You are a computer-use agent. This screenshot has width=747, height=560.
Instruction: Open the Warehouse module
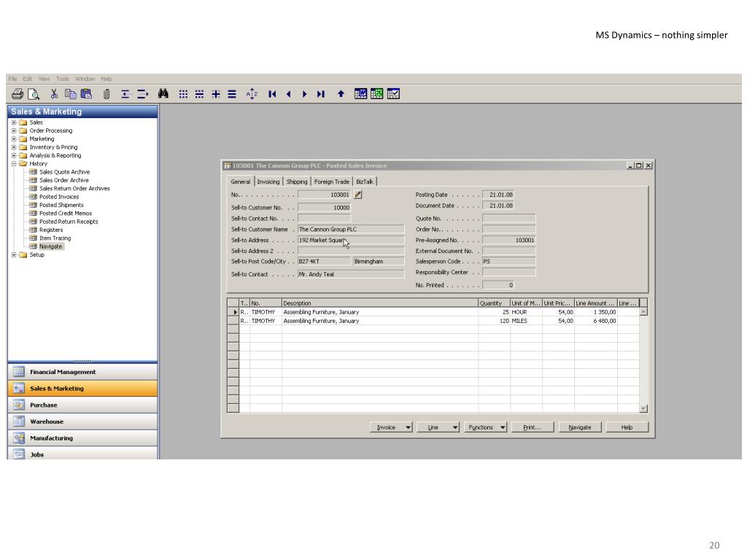(x=82, y=421)
